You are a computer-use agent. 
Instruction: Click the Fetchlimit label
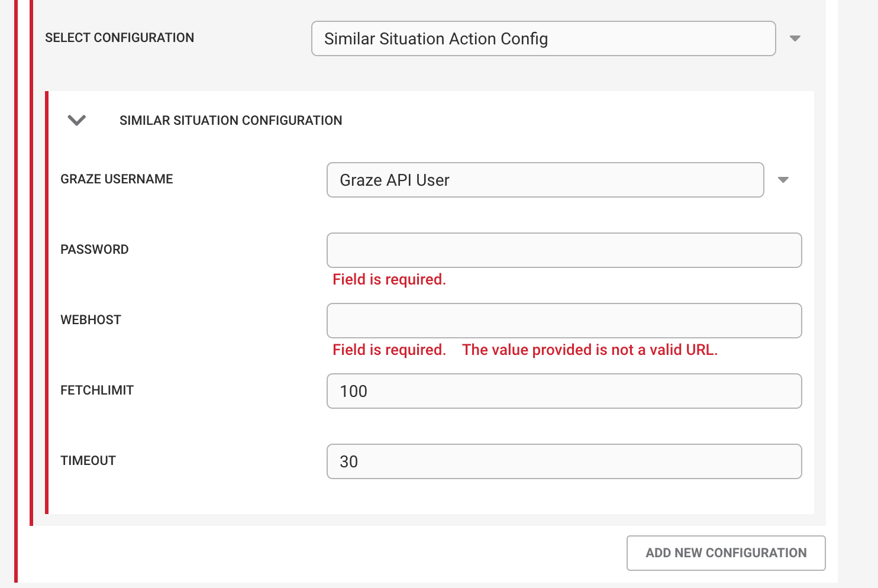pyautogui.click(x=97, y=390)
